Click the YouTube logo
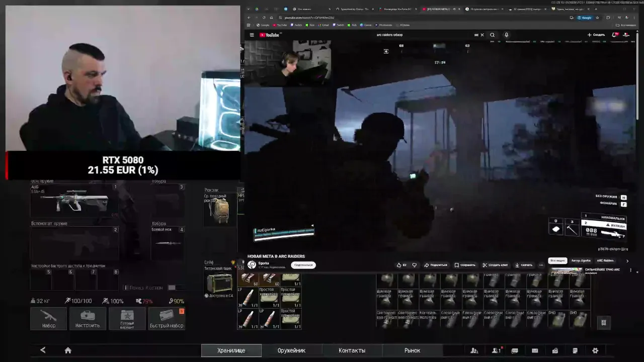The image size is (644, 362). pos(269,35)
